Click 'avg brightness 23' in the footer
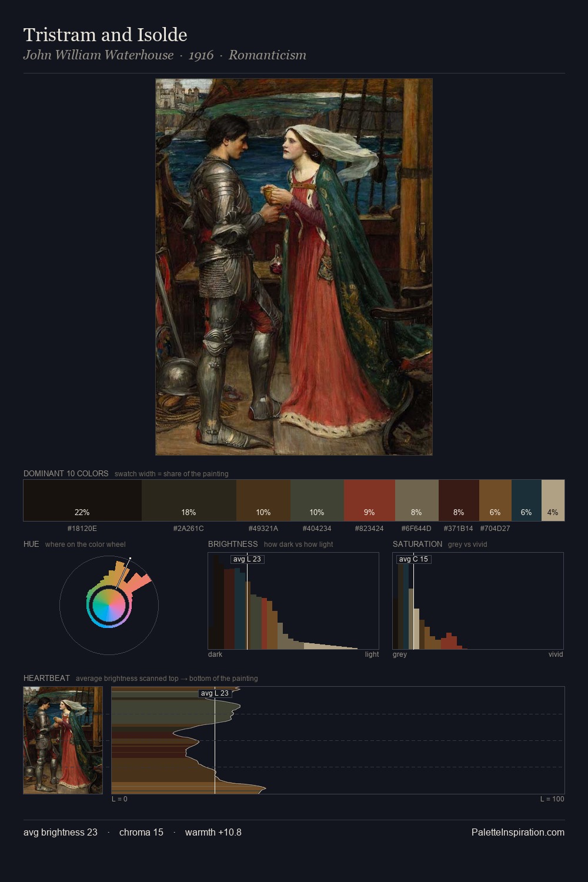The width and height of the screenshot is (588, 882). coord(61,832)
